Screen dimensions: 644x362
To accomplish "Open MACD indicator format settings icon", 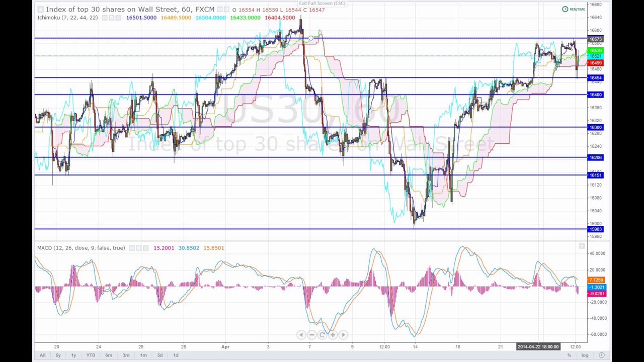I will click(x=139, y=248).
